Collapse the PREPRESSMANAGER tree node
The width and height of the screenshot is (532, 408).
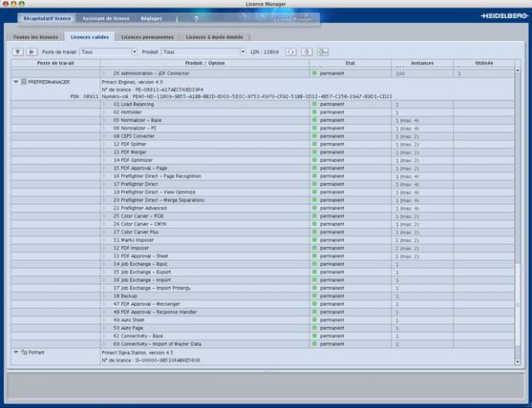(15, 82)
